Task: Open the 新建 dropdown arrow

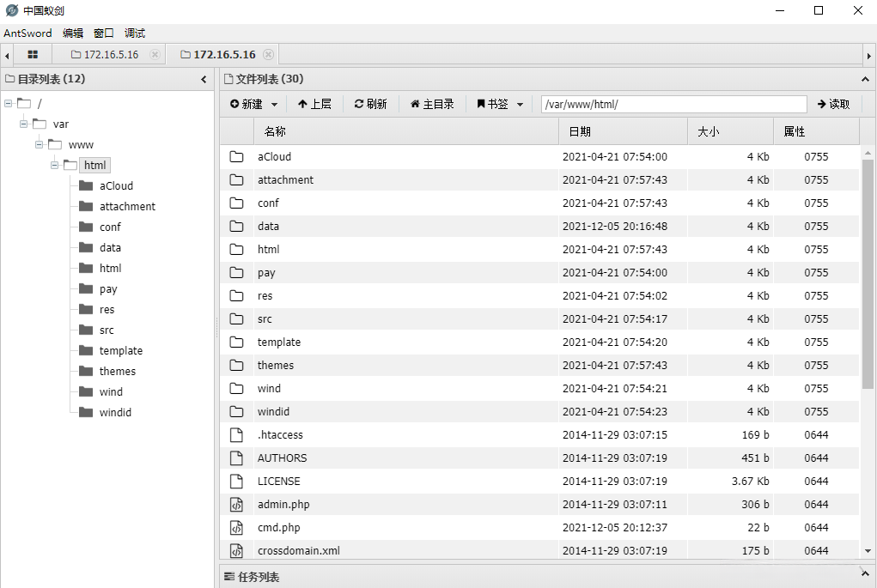Action: pos(274,105)
